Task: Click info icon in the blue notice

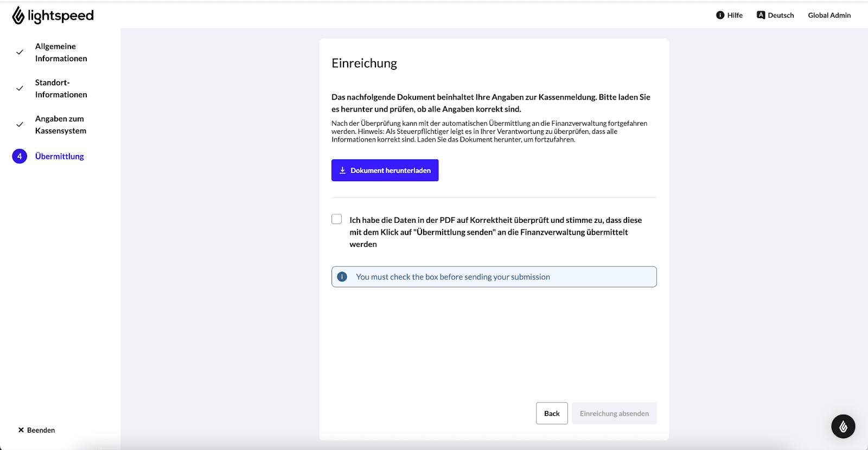Action: click(x=342, y=277)
